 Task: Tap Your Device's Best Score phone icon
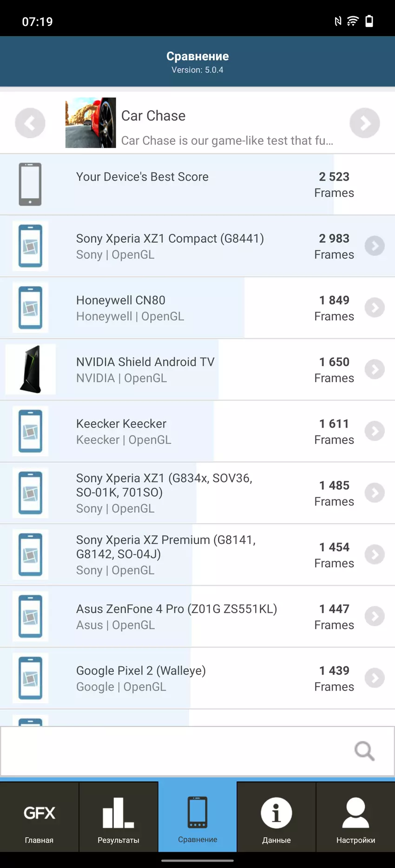[x=30, y=184]
